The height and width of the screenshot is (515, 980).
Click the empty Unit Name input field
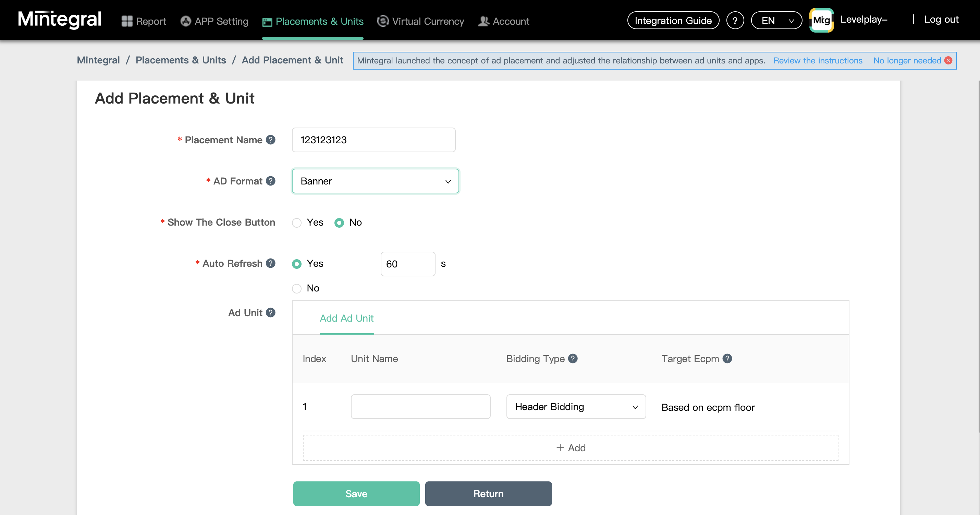point(420,407)
